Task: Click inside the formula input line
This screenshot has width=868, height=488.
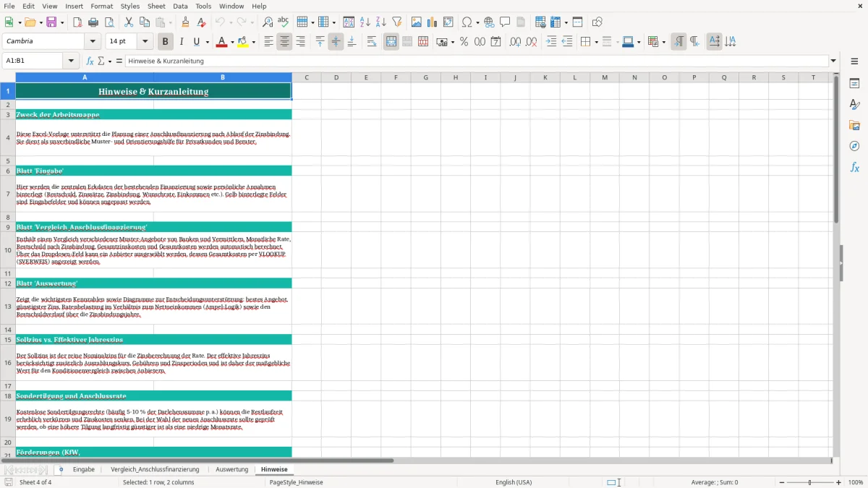Action: [x=476, y=61]
